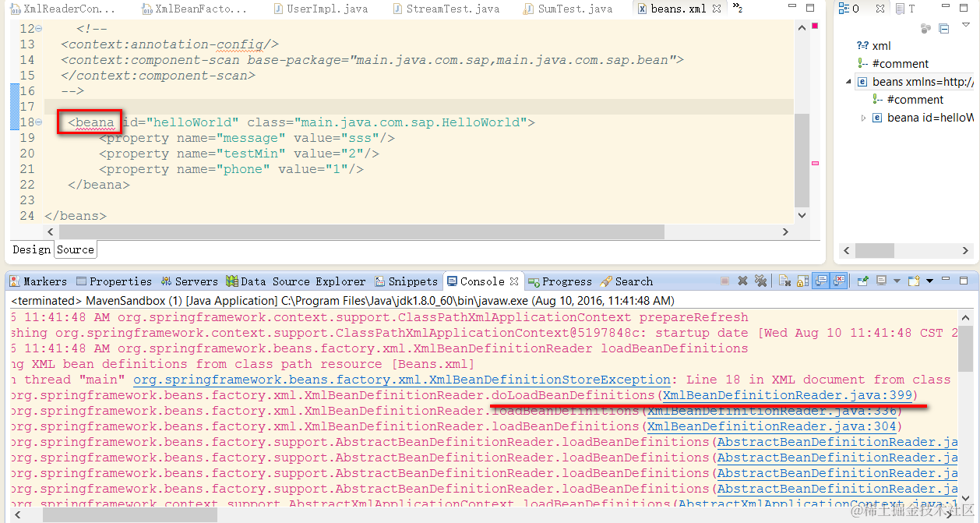Image resolution: width=980 pixels, height=523 pixels.
Task: Close the Console tab
Action: 514,281
